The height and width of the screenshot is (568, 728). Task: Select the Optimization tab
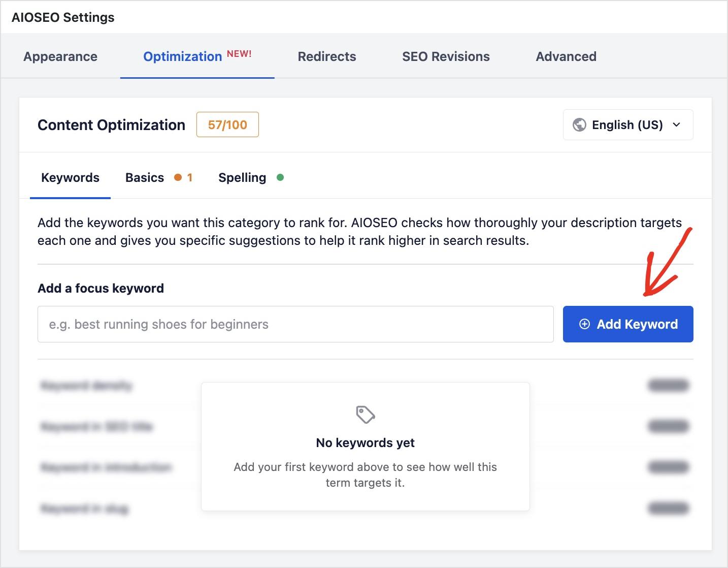pos(197,56)
